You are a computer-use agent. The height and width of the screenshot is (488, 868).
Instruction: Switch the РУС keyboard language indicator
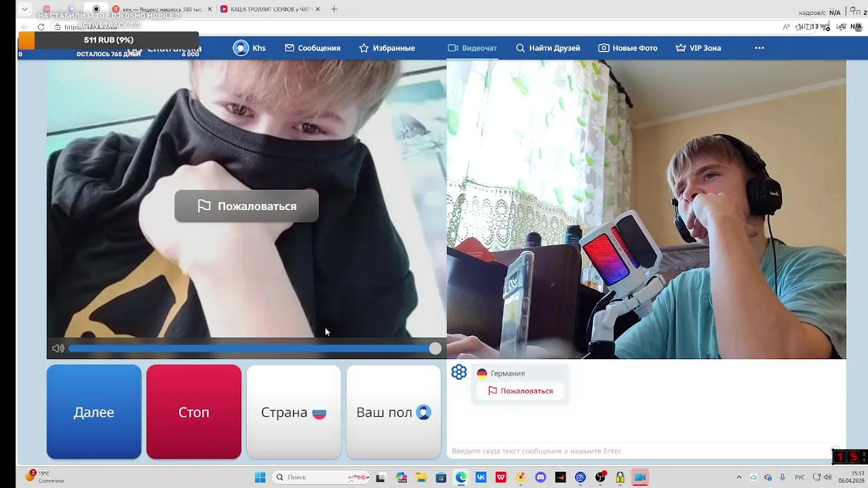coord(800,477)
